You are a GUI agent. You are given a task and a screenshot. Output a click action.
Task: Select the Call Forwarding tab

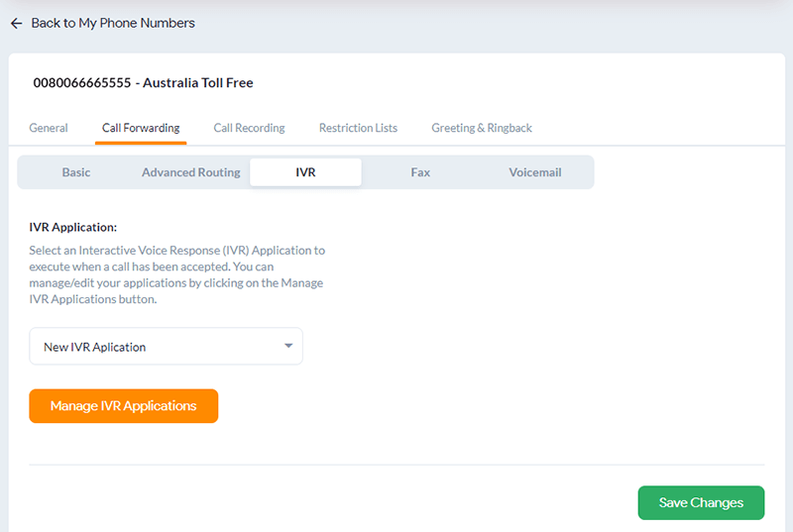click(x=141, y=128)
